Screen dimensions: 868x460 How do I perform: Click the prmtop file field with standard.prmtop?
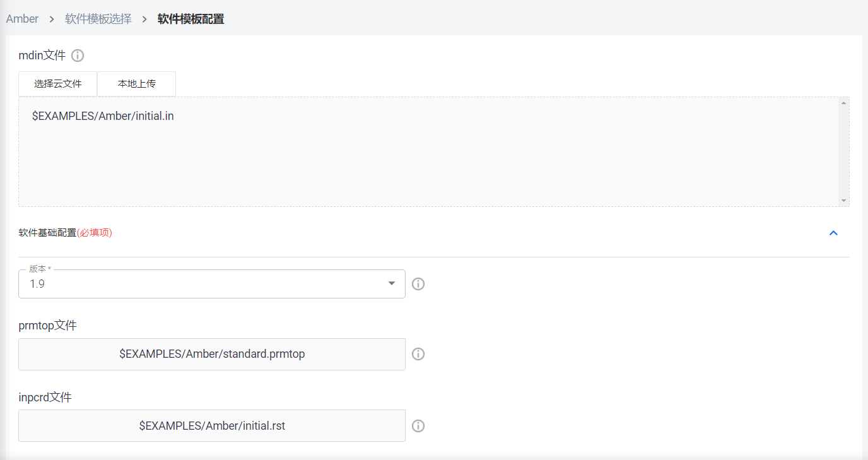(x=212, y=354)
